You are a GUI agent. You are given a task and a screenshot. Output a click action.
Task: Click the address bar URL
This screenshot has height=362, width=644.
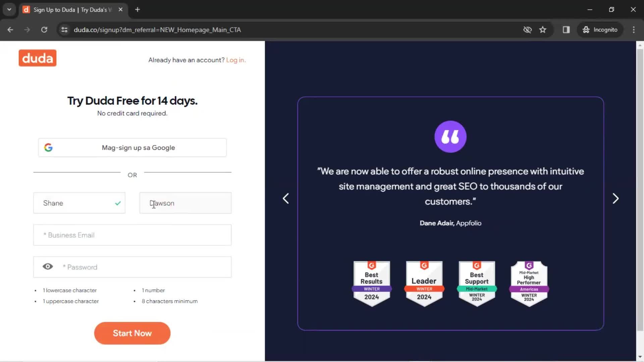(x=157, y=30)
